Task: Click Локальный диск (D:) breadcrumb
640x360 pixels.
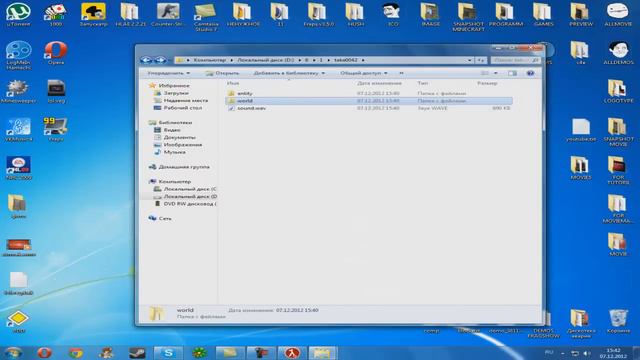Action: point(265,60)
